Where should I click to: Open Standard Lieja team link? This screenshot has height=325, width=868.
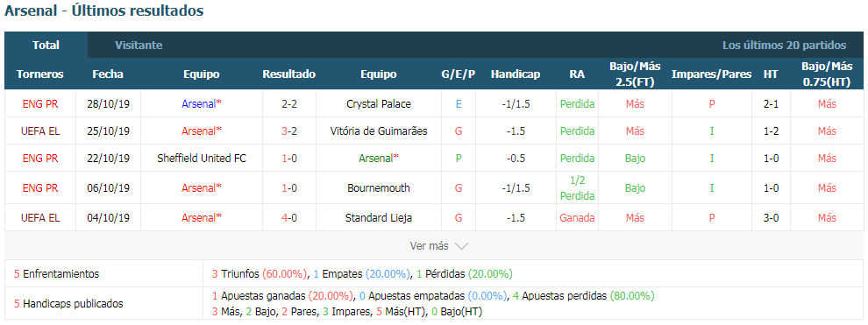pyautogui.click(x=379, y=218)
